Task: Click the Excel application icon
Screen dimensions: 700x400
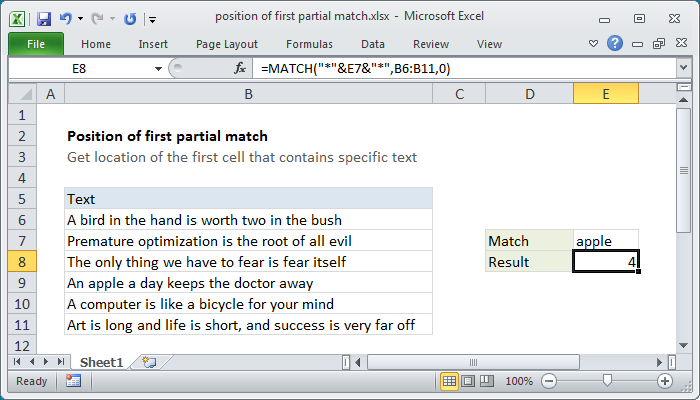Action: (x=17, y=19)
